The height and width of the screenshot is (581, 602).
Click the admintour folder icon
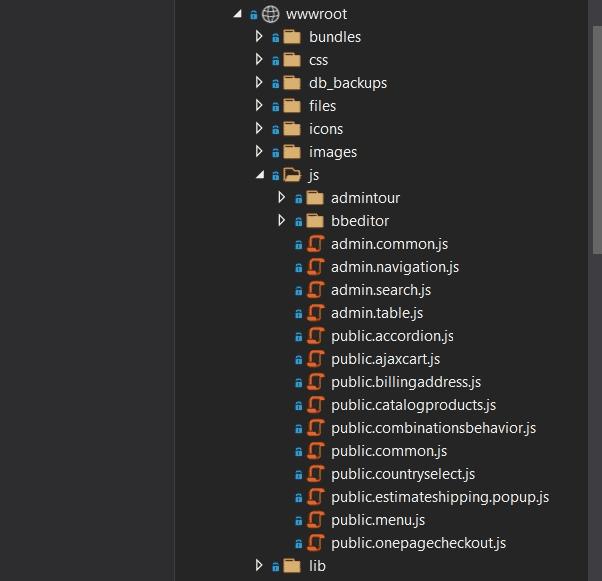pyautogui.click(x=315, y=198)
